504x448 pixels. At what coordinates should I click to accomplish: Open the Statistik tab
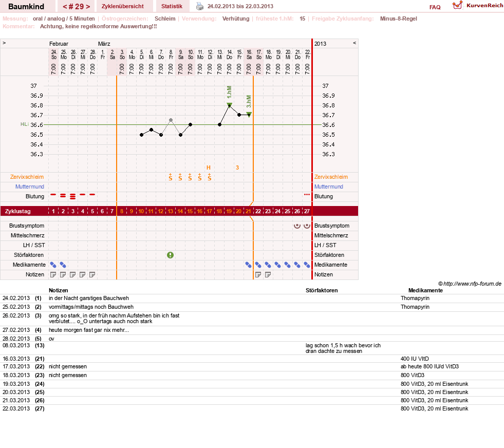pyautogui.click(x=172, y=6)
